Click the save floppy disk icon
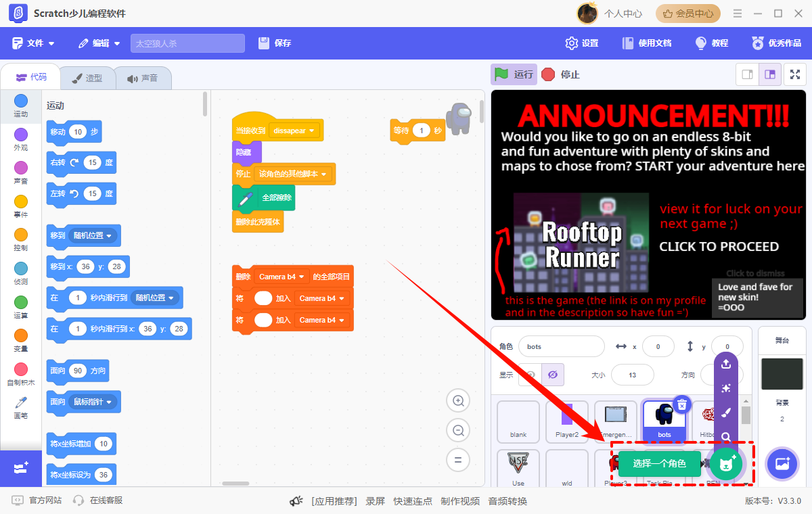The width and height of the screenshot is (812, 514). click(264, 43)
